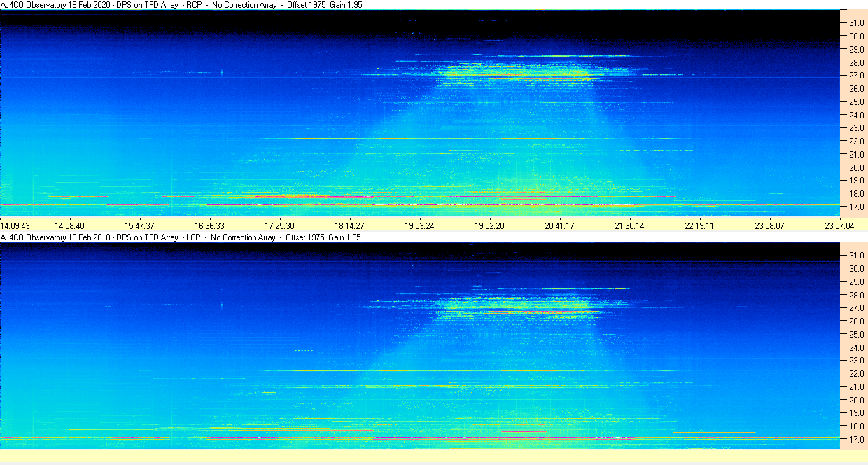Viewport: 868px width, 465px height.
Task: Click the 24.0 frequency label on RCP scale
Action: pos(857,116)
